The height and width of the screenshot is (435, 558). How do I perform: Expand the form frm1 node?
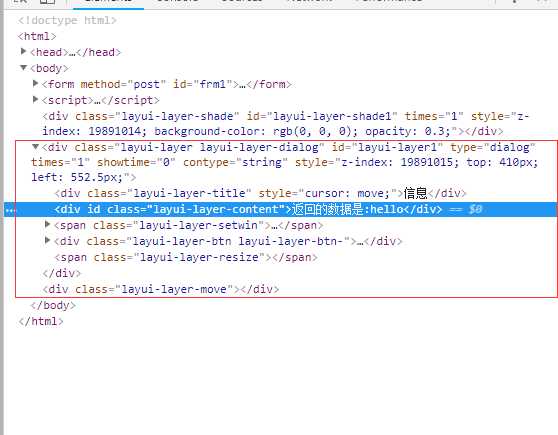pyautogui.click(x=35, y=84)
